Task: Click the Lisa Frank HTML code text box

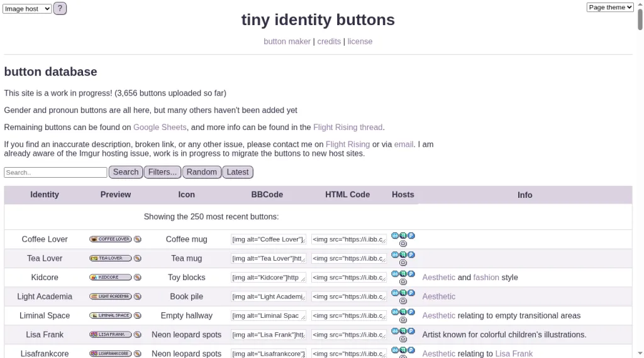Action: coord(348,335)
